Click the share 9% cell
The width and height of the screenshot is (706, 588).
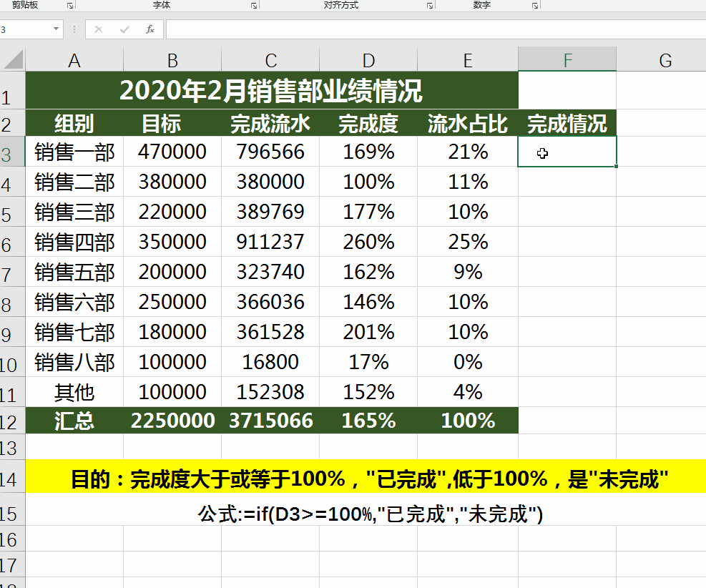pos(468,272)
